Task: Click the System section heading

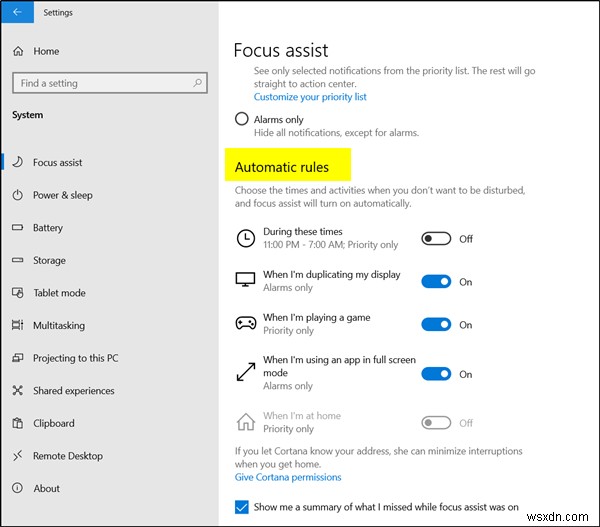Action: pos(28,115)
